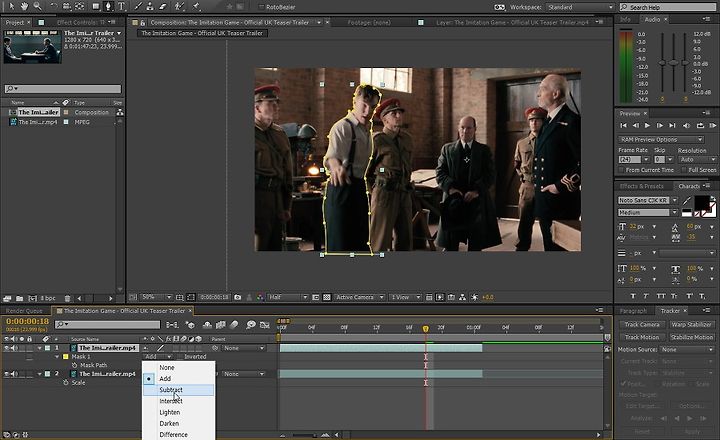Click the current time indicator marker
Screen dimensions: 720x440
[x=426, y=328]
